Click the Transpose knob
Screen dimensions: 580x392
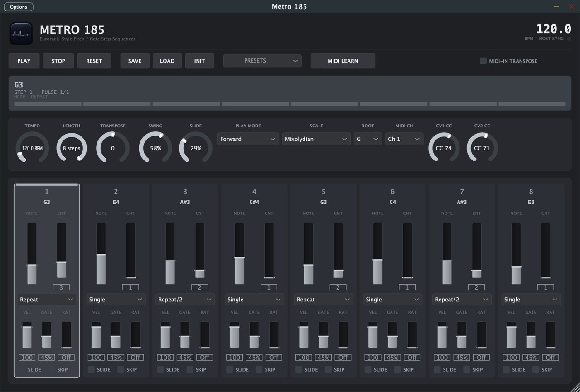point(113,148)
